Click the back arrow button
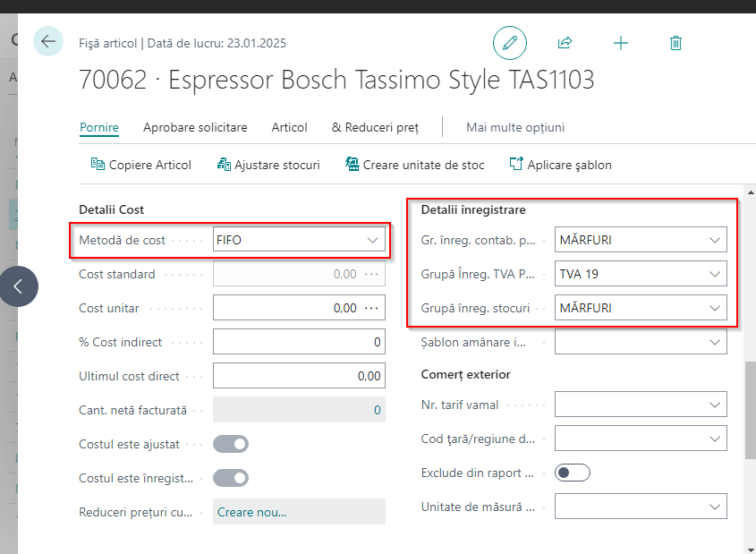This screenshot has width=756, height=554. tap(48, 41)
